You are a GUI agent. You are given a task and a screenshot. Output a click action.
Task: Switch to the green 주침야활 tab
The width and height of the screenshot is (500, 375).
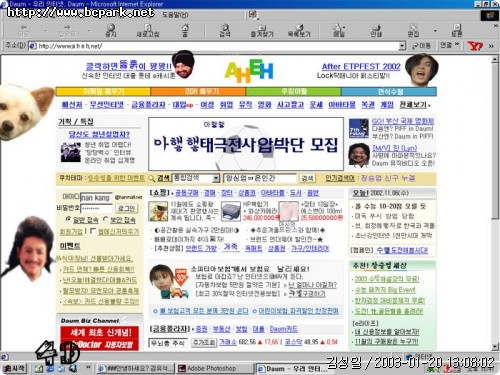point(294,91)
